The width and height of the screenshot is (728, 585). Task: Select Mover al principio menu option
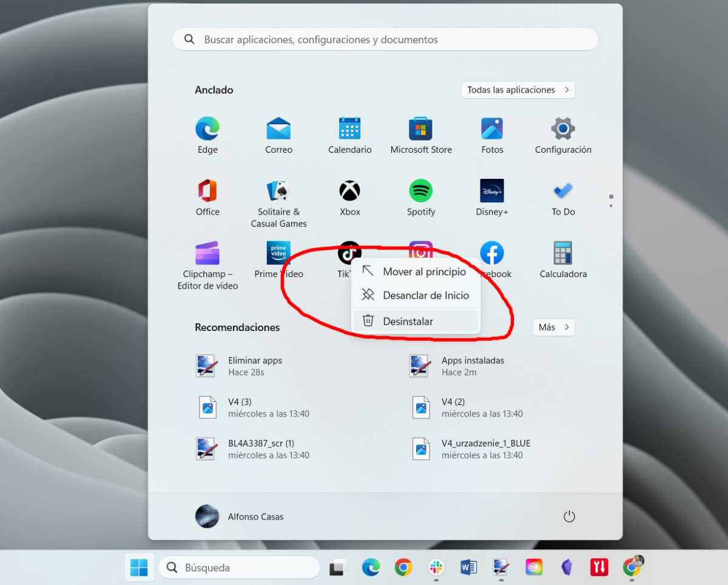pyautogui.click(x=416, y=272)
